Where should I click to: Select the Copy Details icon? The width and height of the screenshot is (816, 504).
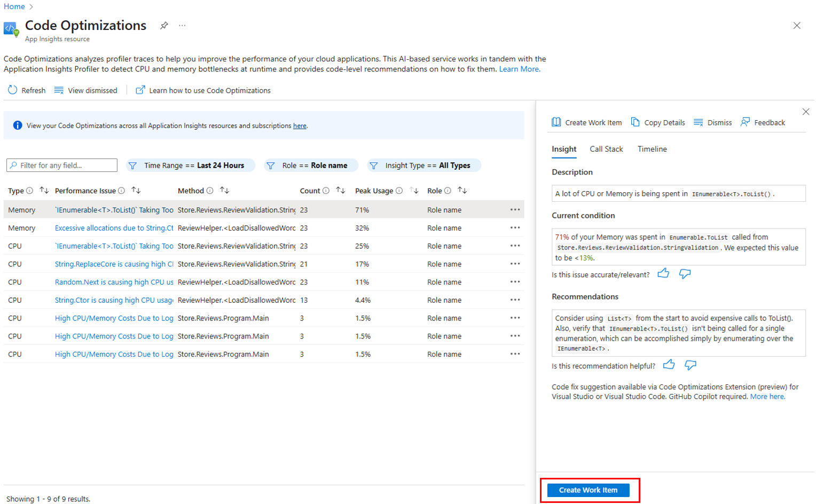click(x=635, y=122)
